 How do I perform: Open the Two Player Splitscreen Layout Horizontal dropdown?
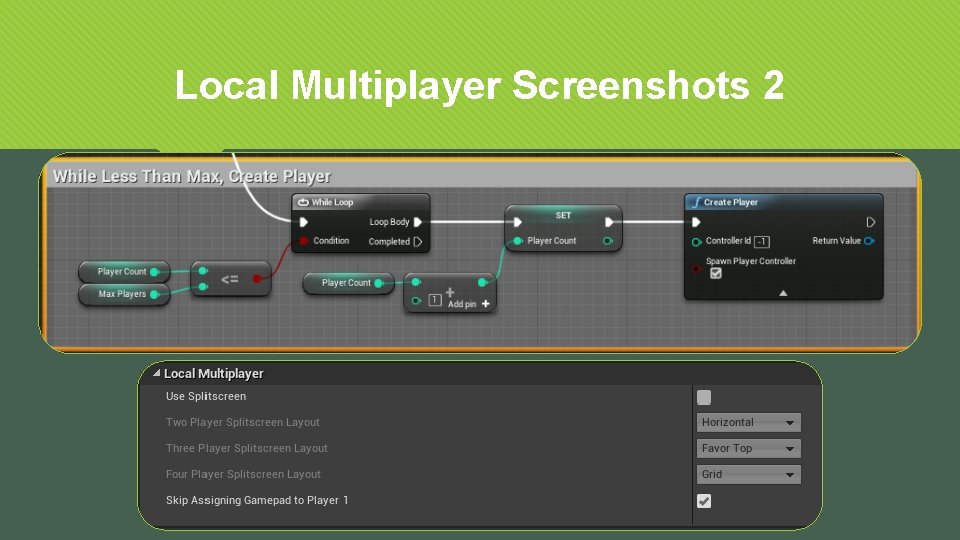click(749, 422)
